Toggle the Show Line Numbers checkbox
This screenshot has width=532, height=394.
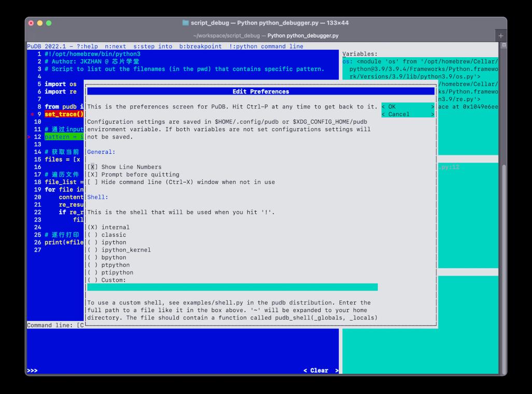coord(92,167)
